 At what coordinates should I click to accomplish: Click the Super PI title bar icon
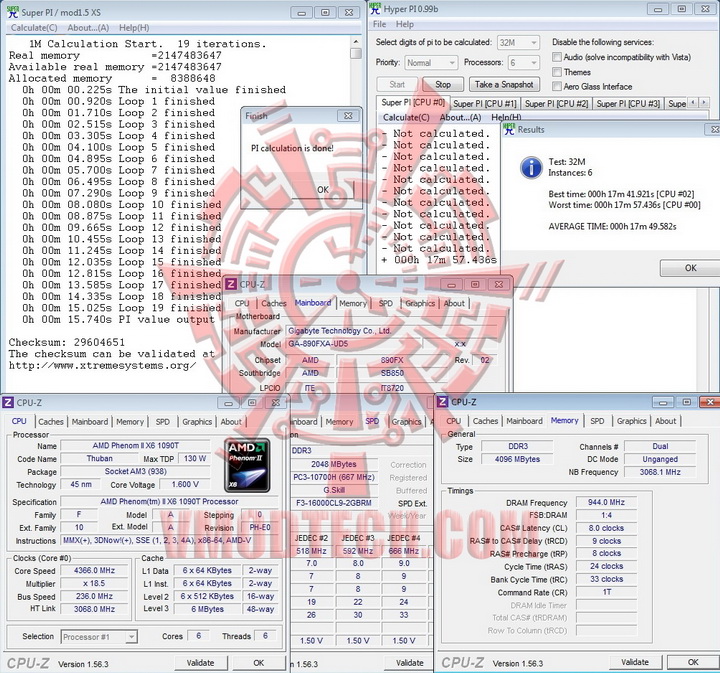pyautogui.click(x=12, y=12)
